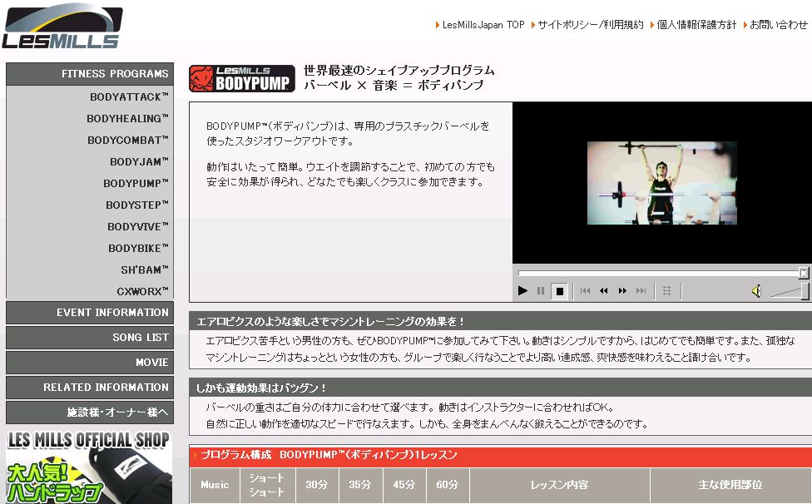Pause the video player

[541, 291]
